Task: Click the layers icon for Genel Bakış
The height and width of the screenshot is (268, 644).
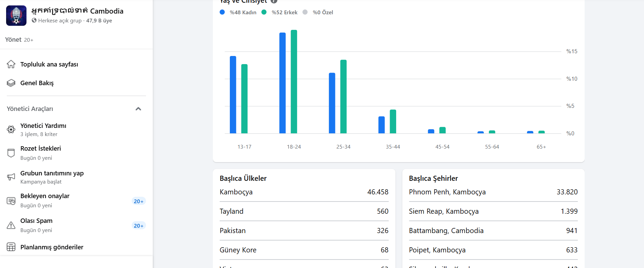Action: pos(11,83)
